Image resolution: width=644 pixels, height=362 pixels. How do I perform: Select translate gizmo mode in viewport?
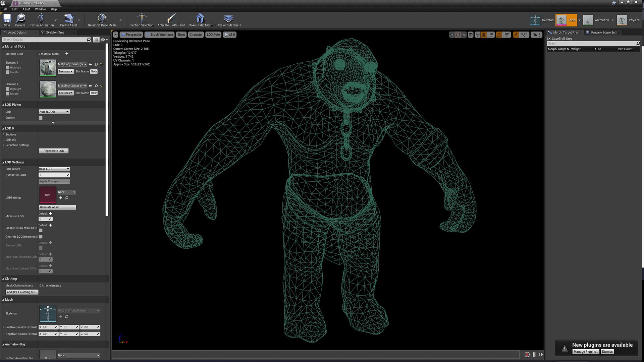point(452,35)
